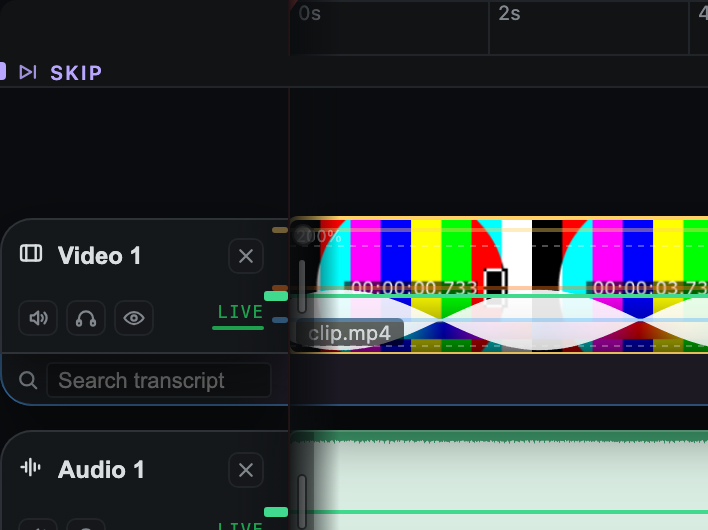The image size is (708, 530).
Task: Click the 00:00:00.733 timecode on clip
Action: (414, 288)
